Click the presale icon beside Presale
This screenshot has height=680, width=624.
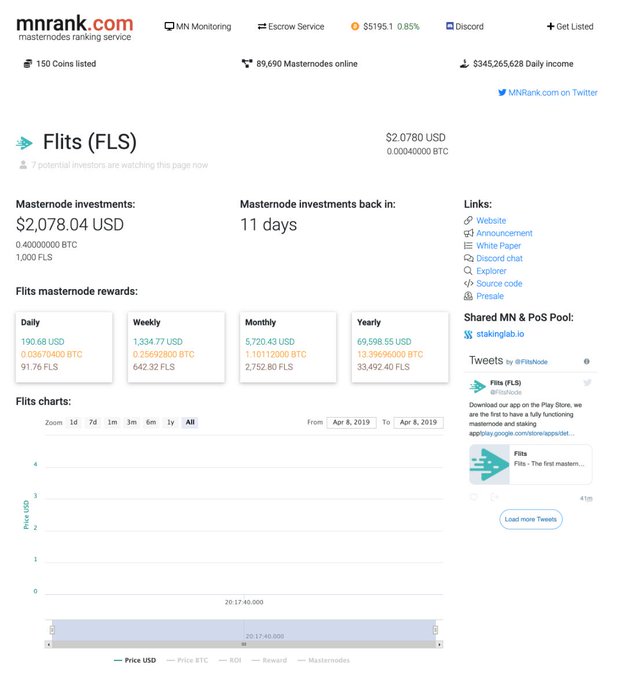(x=468, y=296)
